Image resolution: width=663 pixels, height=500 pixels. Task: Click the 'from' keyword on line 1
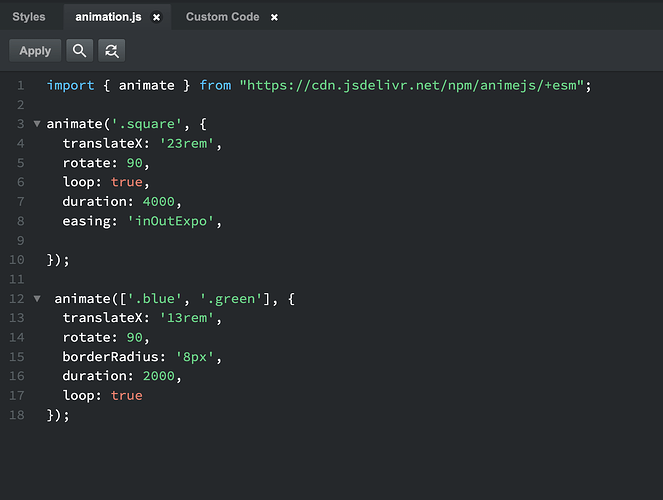[215, 85]
